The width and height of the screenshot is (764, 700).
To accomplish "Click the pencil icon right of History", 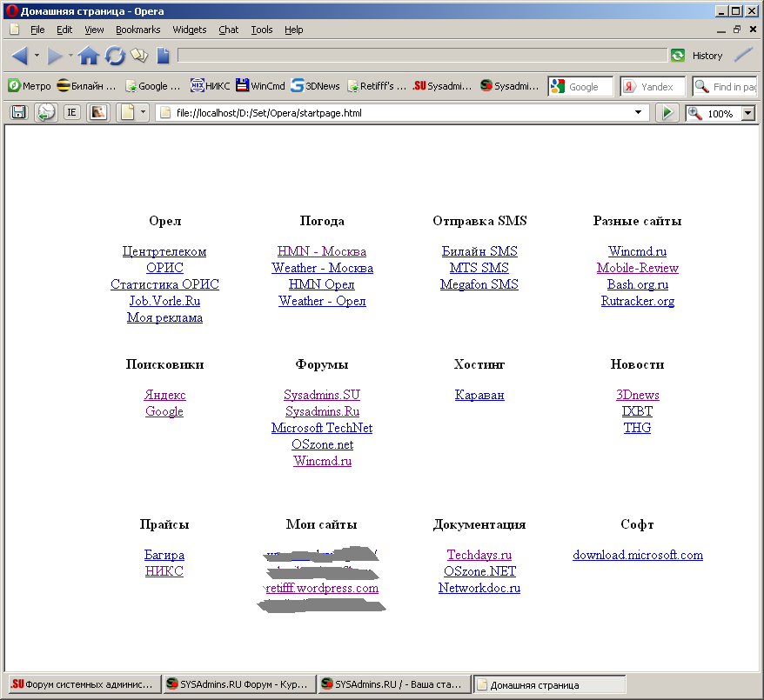I will (x=743, y=55).
